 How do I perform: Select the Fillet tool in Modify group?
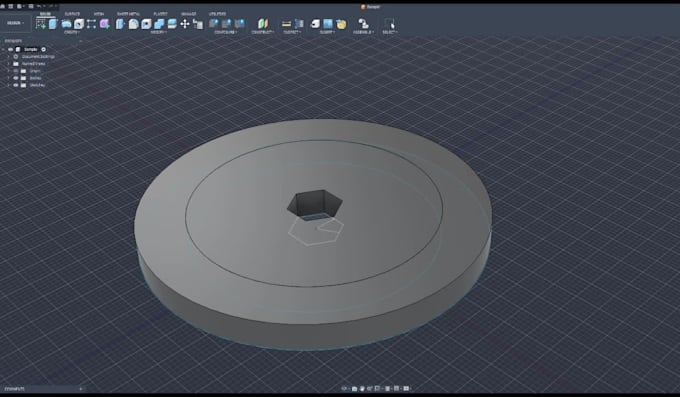(x=133, y=24)
